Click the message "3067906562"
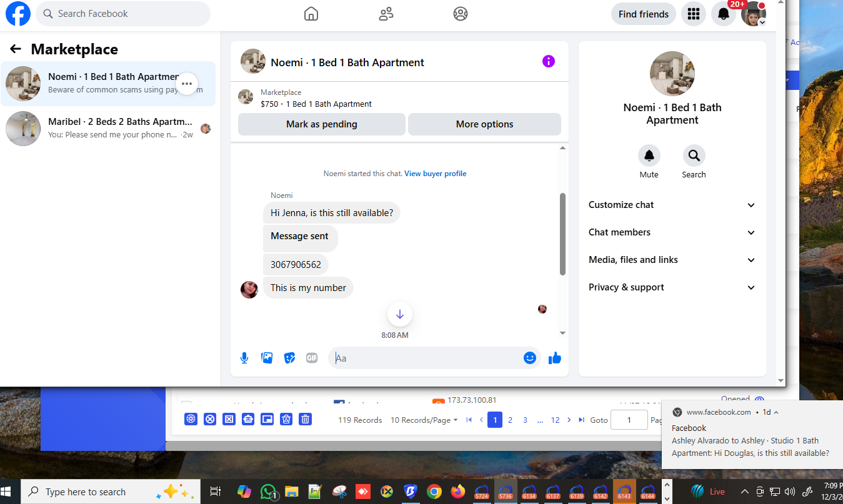 [296, 264]
